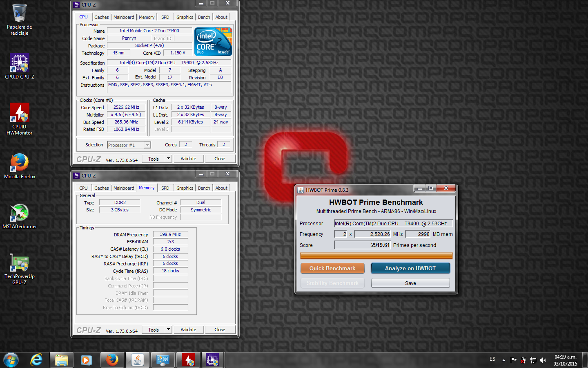Start the Quick Benchmark in HWBOT Prime
This screenshot has width=588, height=368.
coord(332,268)
